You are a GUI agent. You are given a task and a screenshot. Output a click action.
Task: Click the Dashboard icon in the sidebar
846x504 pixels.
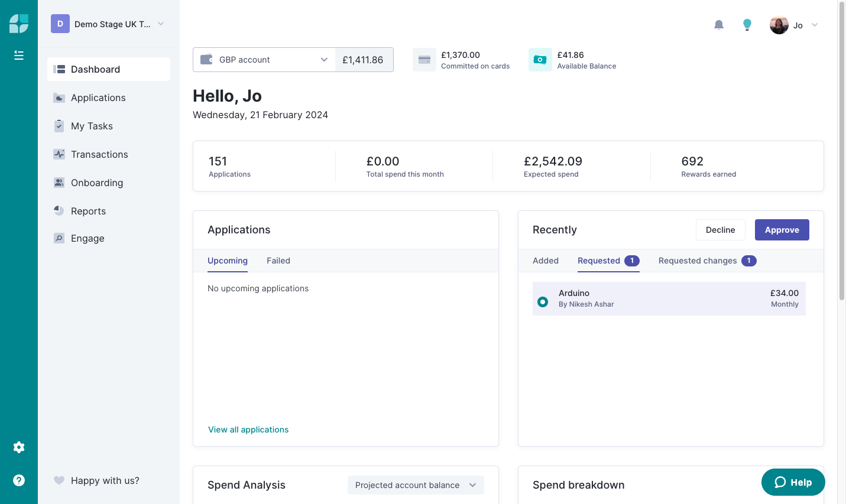coord(59,69)
